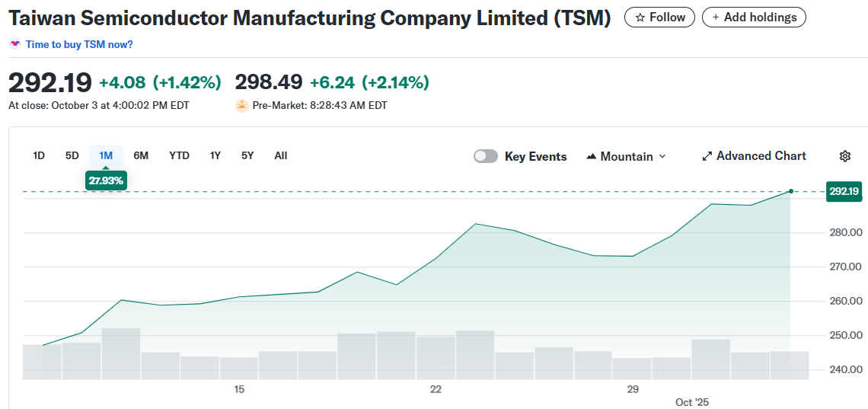
Task: Choose the YTD range tab
Action: coord(179,155)
